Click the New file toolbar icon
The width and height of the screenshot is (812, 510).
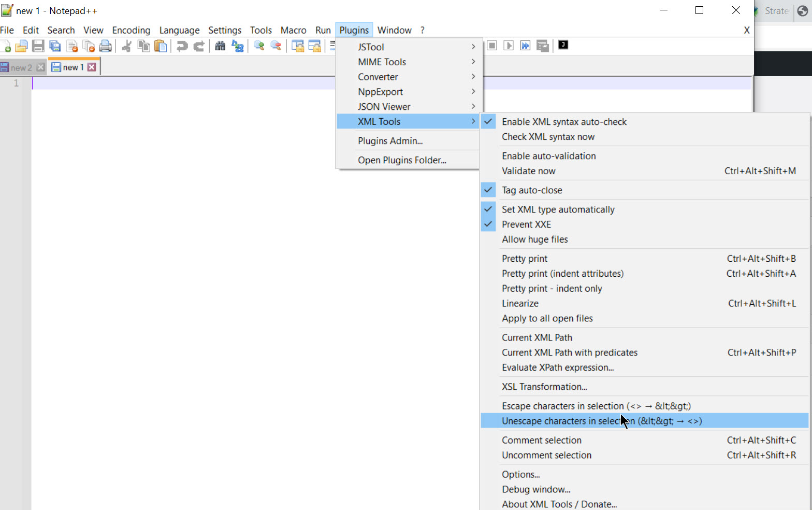click(x=6, y=47)
